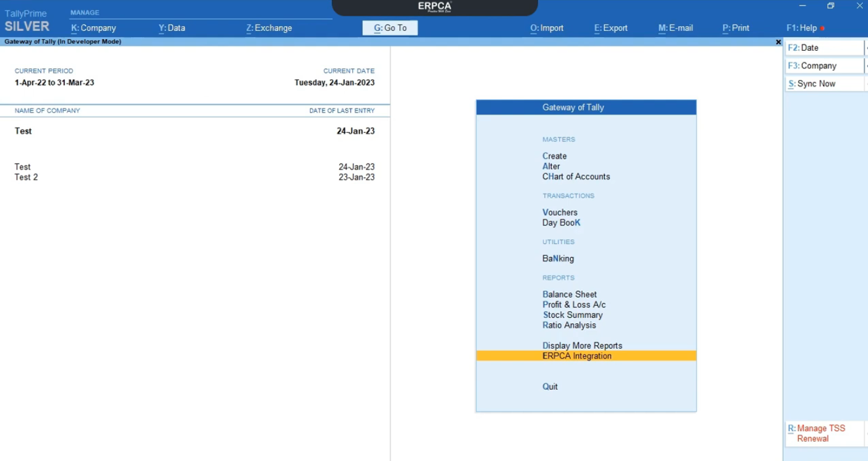Open the Balance Sheet report
The height and width of the screenshot is (461, 868).
pos(570,294)
